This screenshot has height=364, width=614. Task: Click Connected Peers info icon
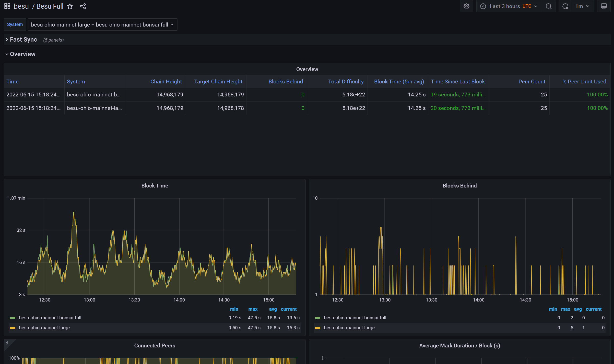point(7,343)
